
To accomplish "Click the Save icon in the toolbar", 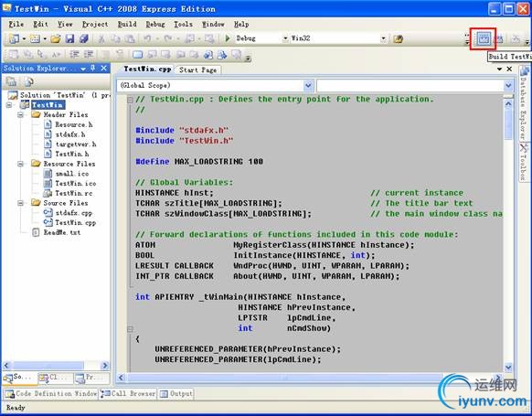I will (69, 38).
